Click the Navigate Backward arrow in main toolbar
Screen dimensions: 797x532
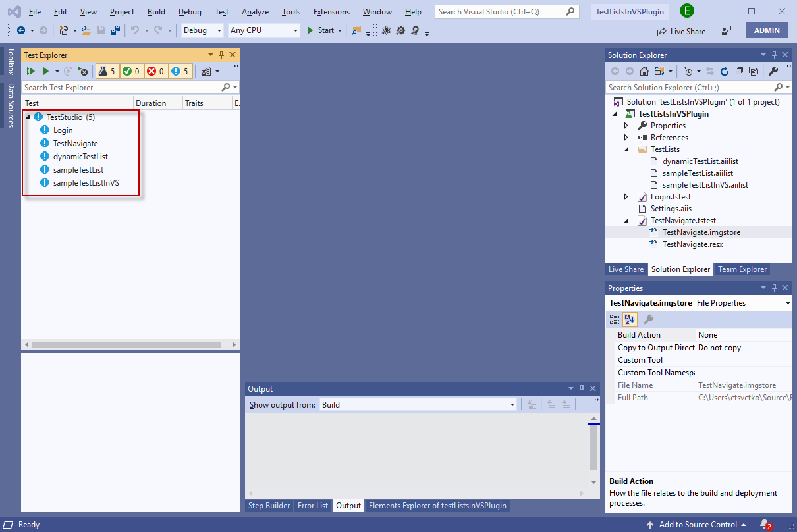[x=21, y=30]
